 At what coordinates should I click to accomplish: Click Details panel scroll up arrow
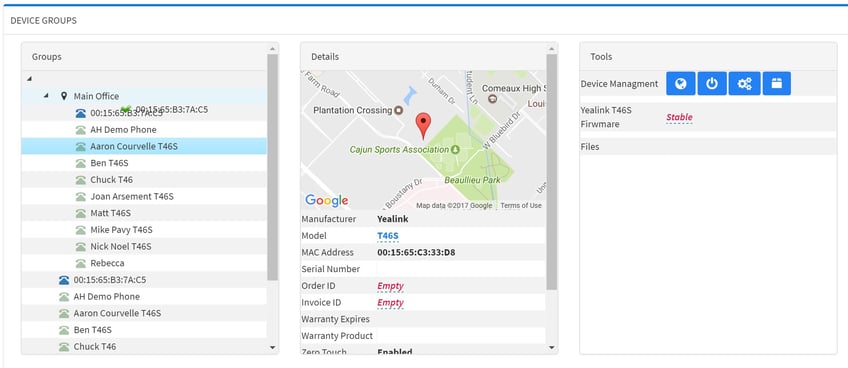[552, 49]
